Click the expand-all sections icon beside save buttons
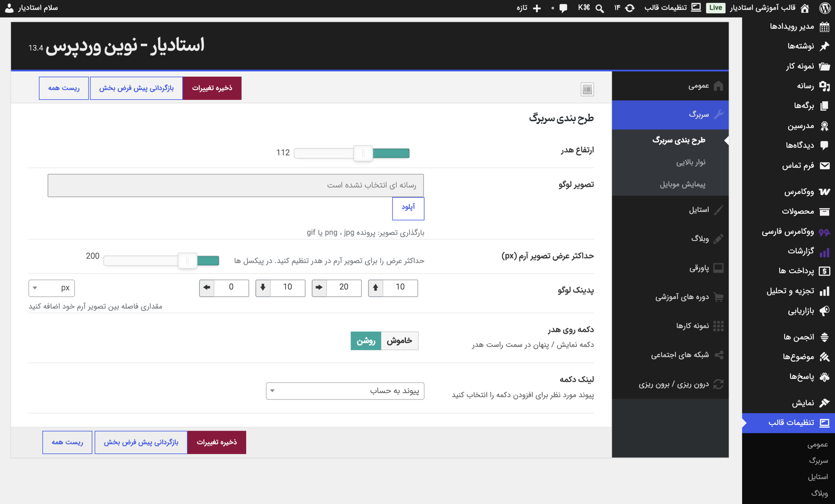This screenshot has width=835, height=504. click(587, 89)
